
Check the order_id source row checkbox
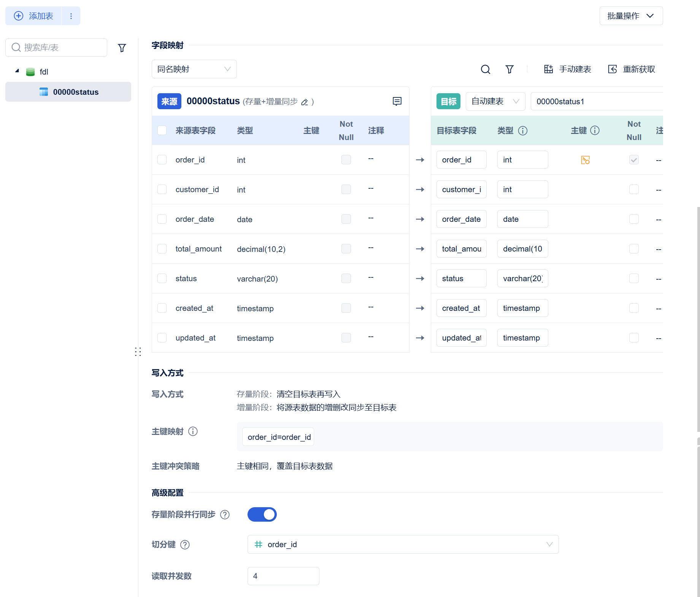[162, 159]
